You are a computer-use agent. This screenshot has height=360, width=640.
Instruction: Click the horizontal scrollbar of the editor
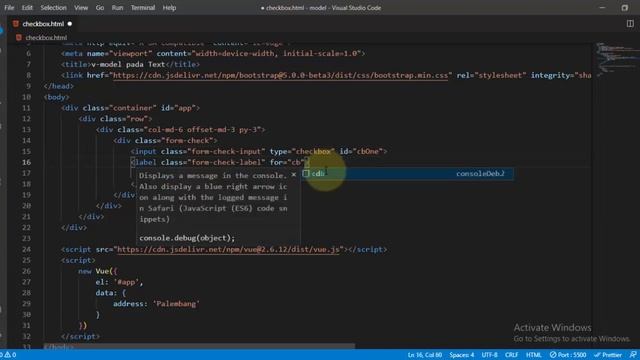199,346
